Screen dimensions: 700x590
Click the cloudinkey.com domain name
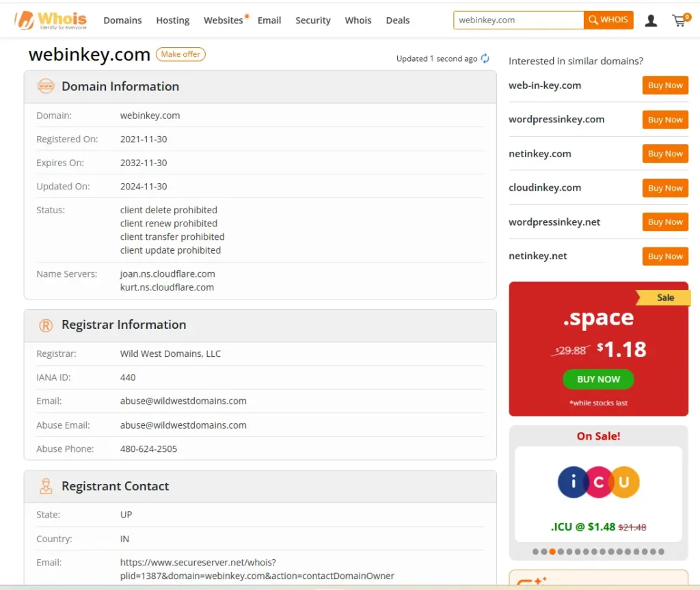(x=545, y=187)
